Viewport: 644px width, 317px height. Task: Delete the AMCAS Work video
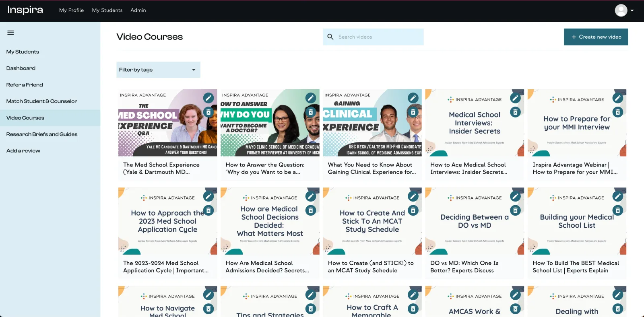(515, 309)
